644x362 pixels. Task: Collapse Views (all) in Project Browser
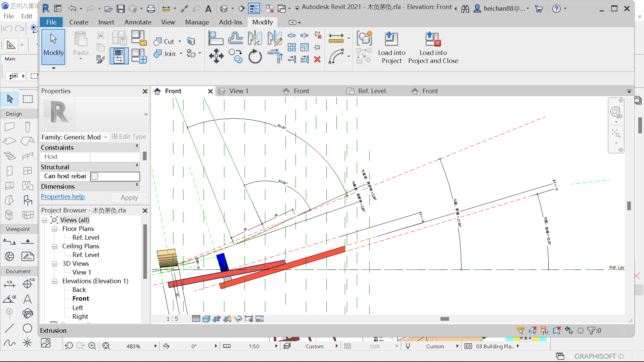[x=45, y=220]
